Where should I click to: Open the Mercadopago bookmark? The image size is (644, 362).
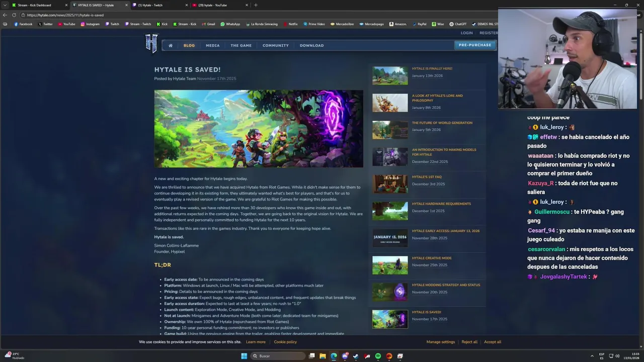372,24
